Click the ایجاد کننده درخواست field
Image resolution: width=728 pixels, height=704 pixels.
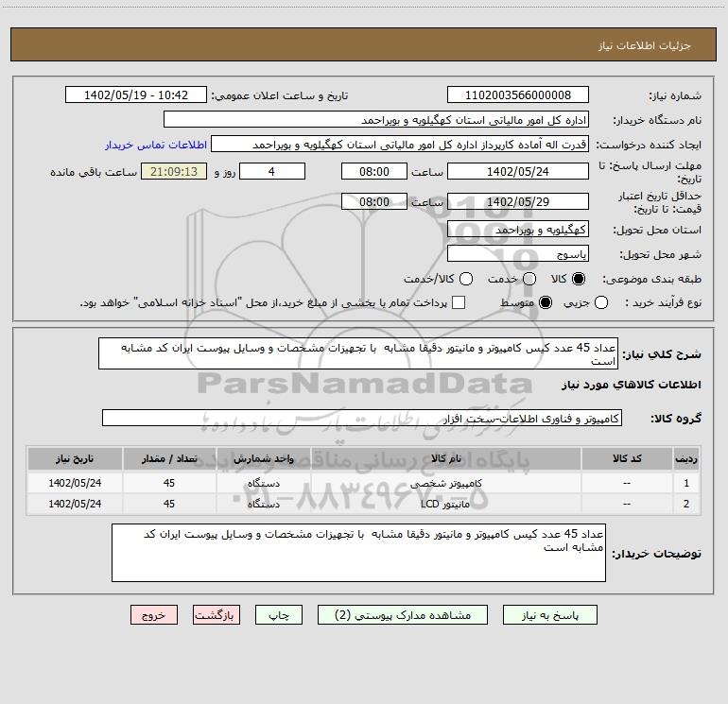tap(400, 145)
